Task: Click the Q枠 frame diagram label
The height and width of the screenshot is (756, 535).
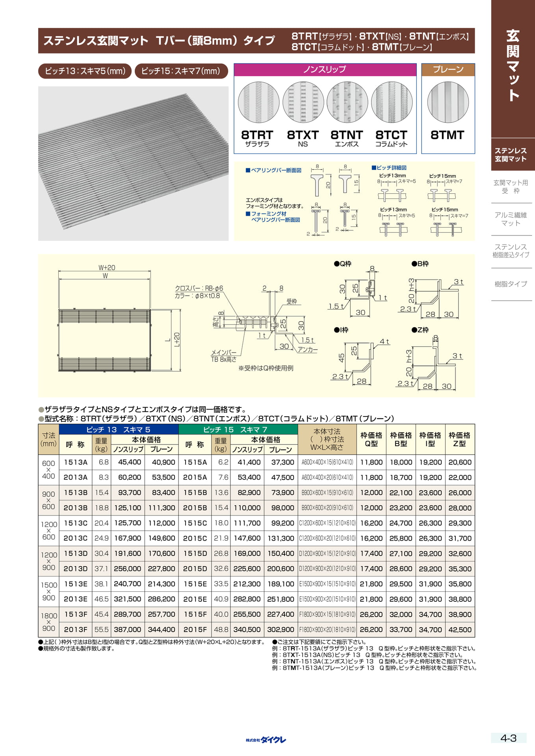Action: pyautogui.click(x=342, y=264)
